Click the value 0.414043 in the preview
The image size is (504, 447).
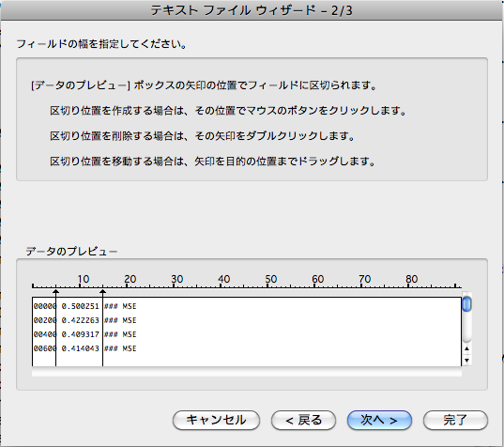(x=80, y=348)
